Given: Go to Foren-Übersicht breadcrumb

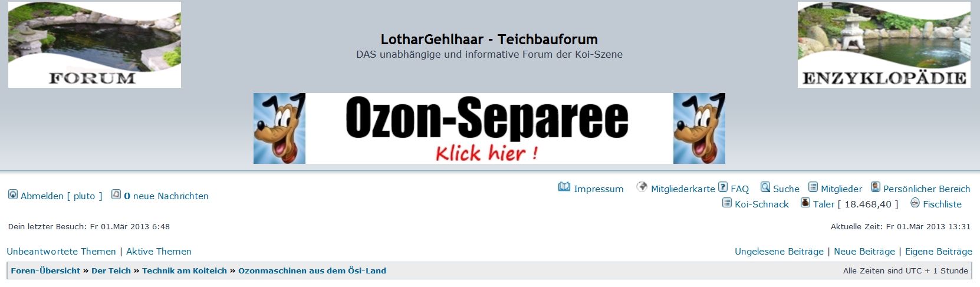Looking at the screenshot, I should point(45,271).
